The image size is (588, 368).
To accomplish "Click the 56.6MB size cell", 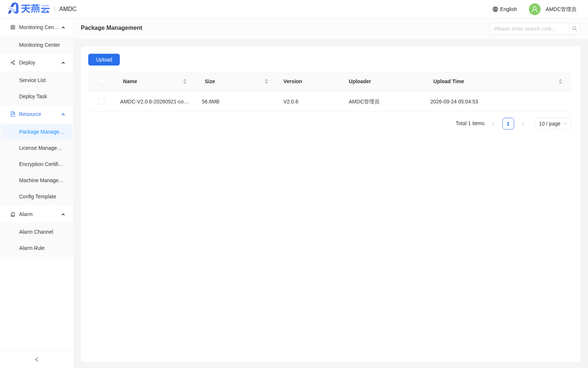I will [x=211, y=102].
